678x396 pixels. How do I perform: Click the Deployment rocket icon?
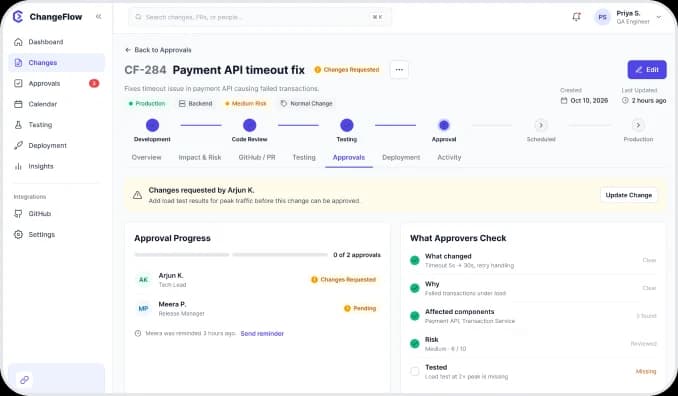coord(18,146)
